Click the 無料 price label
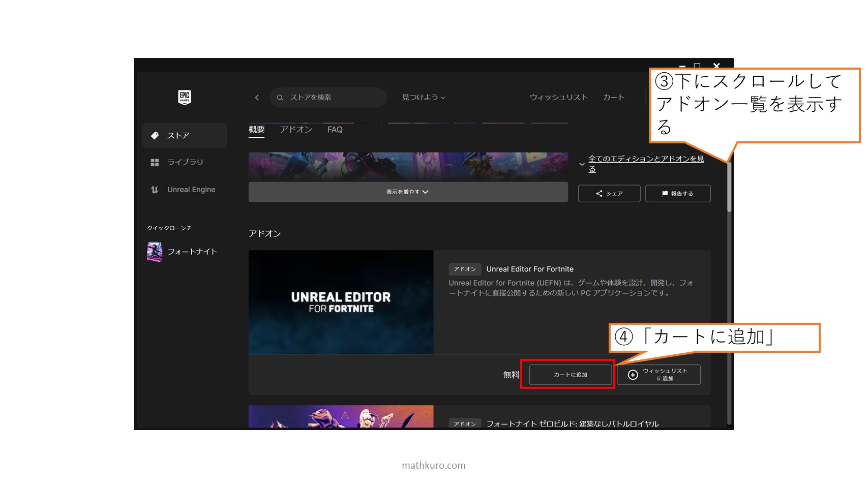Screen dimensions: 868x488 pyautogui.click(x=511, y=375)
